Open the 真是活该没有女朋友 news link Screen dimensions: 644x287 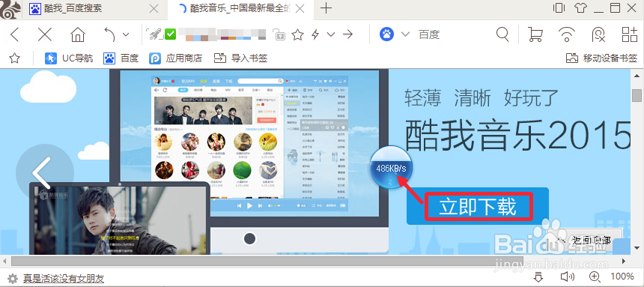click(x=63, y=278)
